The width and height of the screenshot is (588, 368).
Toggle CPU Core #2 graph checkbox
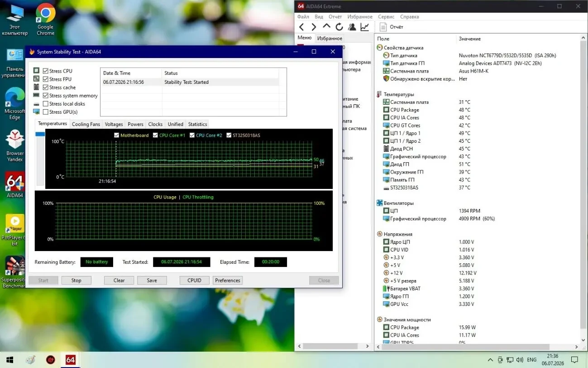click(x=192, y=135)
